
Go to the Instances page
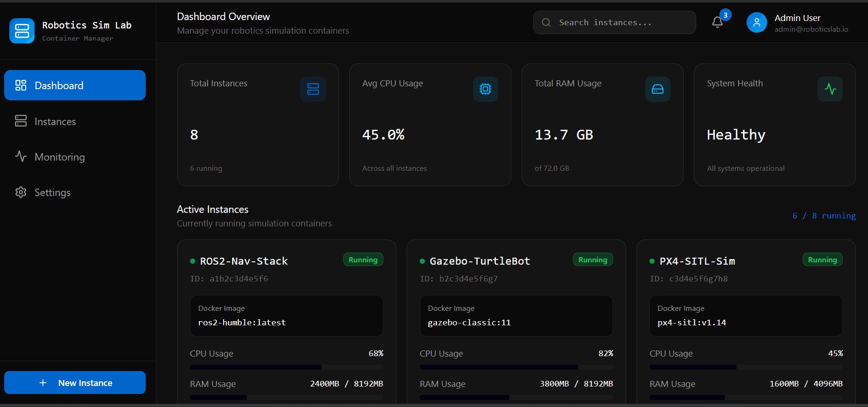point(55,121)
